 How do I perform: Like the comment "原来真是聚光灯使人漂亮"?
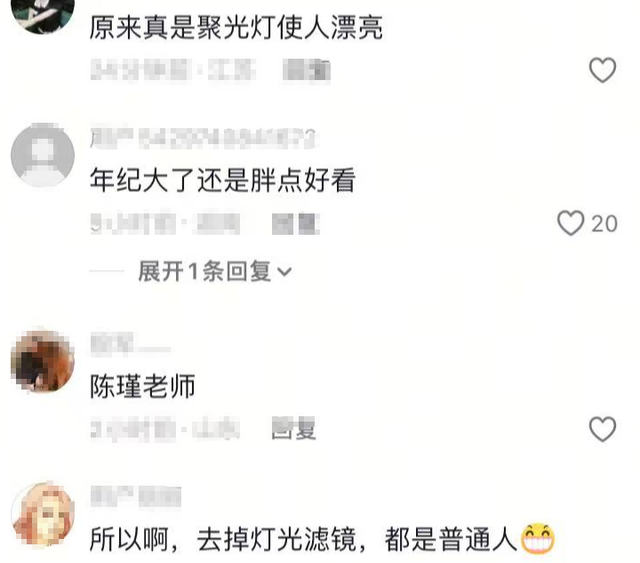click(x=602, y=70)
